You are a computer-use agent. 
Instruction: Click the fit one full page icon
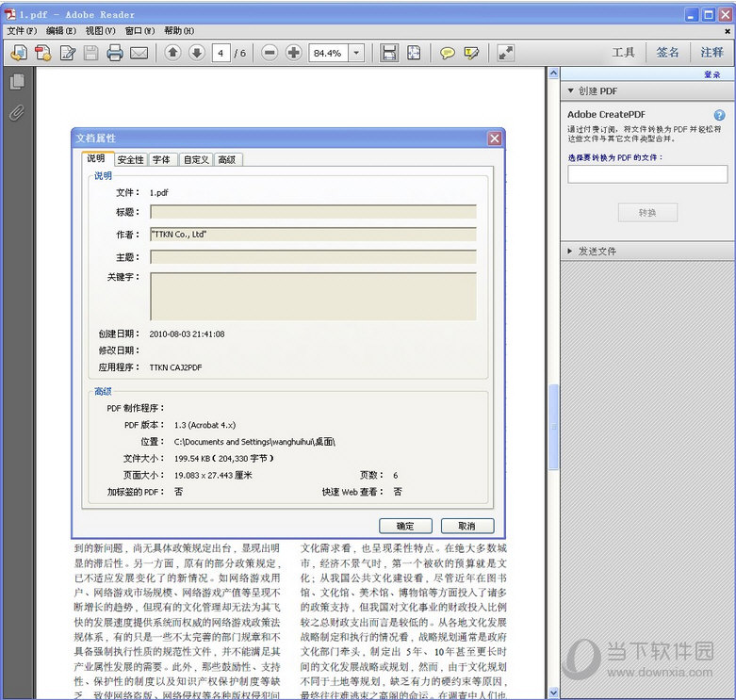click(414, 53)
